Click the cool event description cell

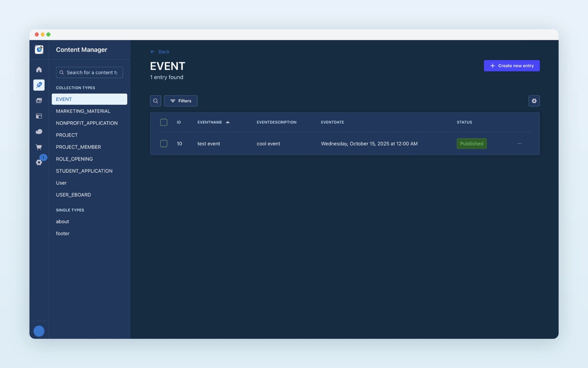point(268,144)
